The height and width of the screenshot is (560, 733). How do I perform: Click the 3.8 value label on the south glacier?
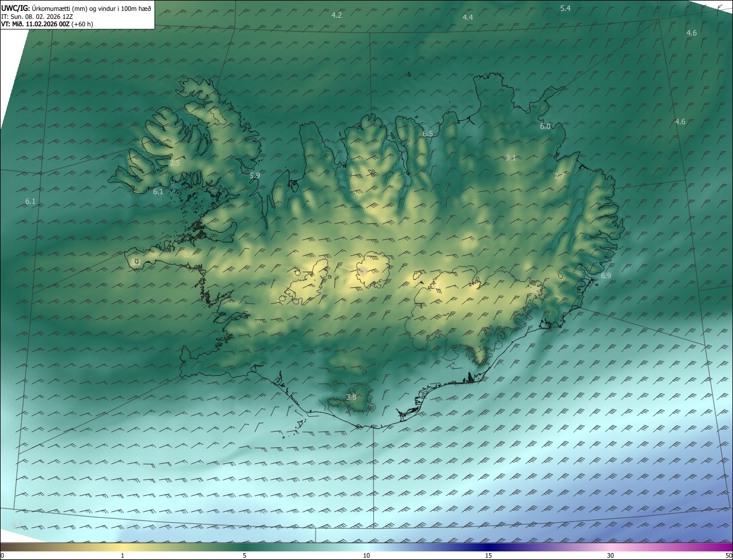coord(351,397)
